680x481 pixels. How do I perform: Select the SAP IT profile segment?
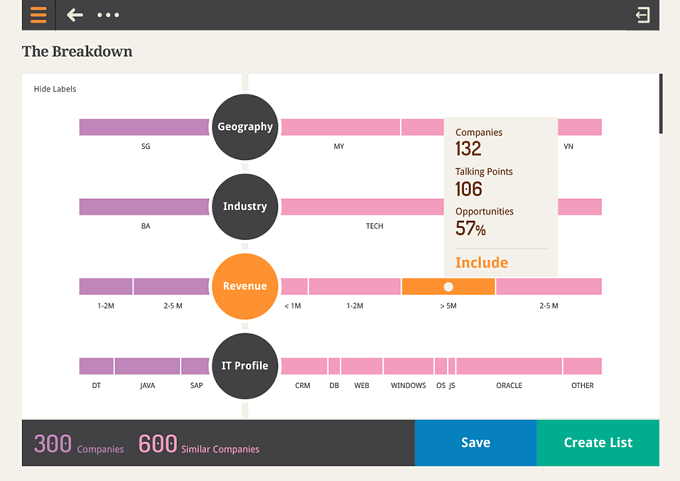[x=195, y=366]
